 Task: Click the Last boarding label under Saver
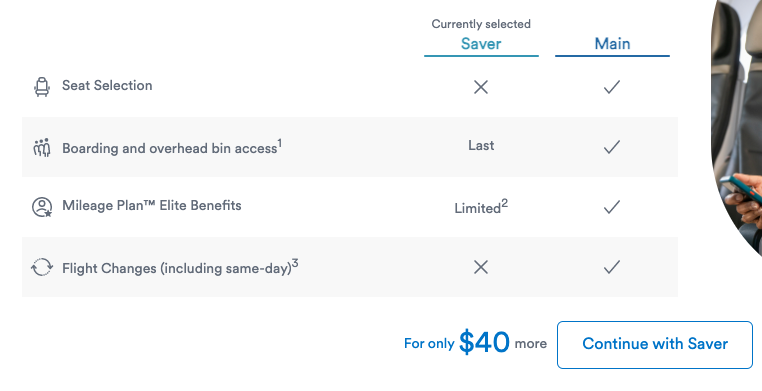(x=481, y=146)
